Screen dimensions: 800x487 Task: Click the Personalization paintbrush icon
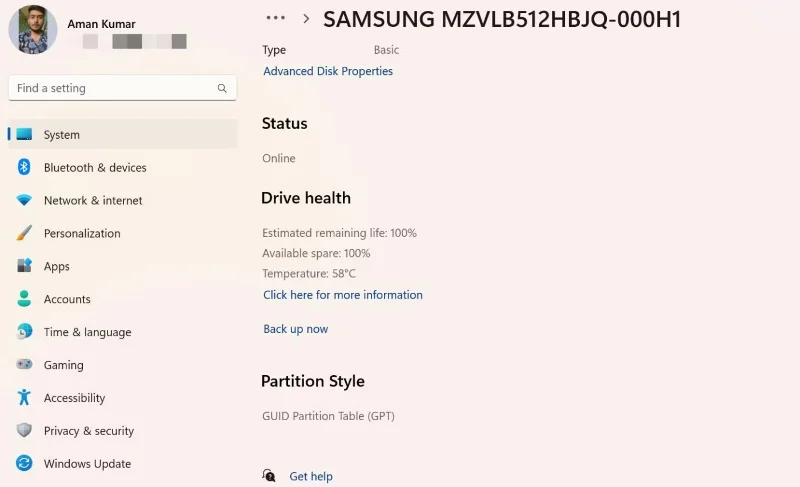pos(24,233)
